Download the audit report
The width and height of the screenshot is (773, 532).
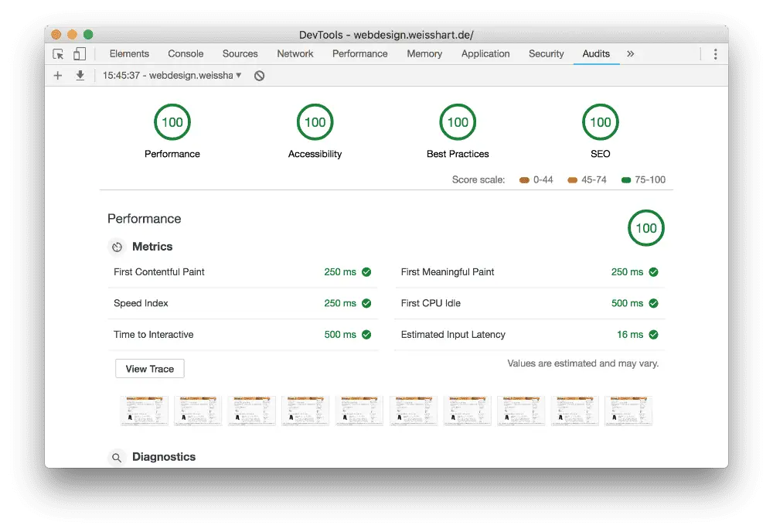[80, 76]
